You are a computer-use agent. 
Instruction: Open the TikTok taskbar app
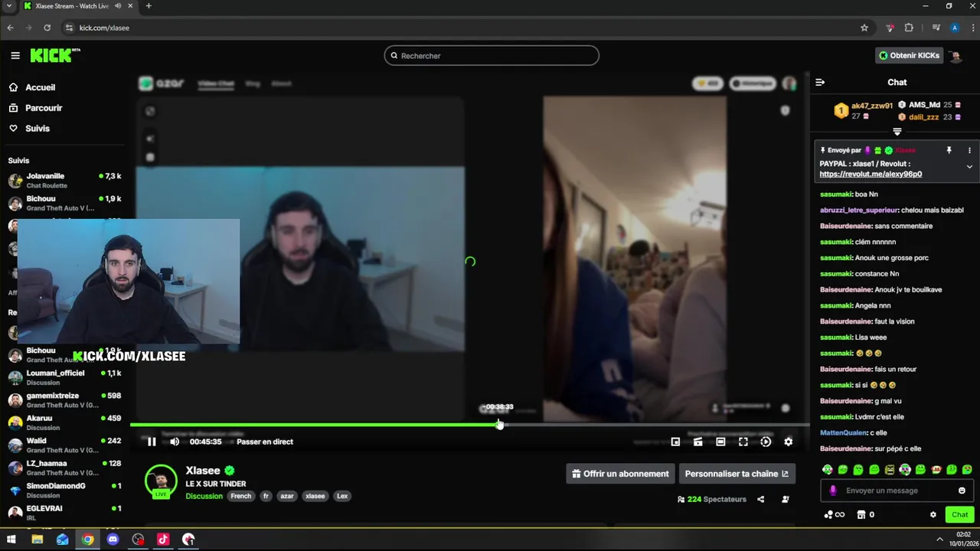coord(163,540)
